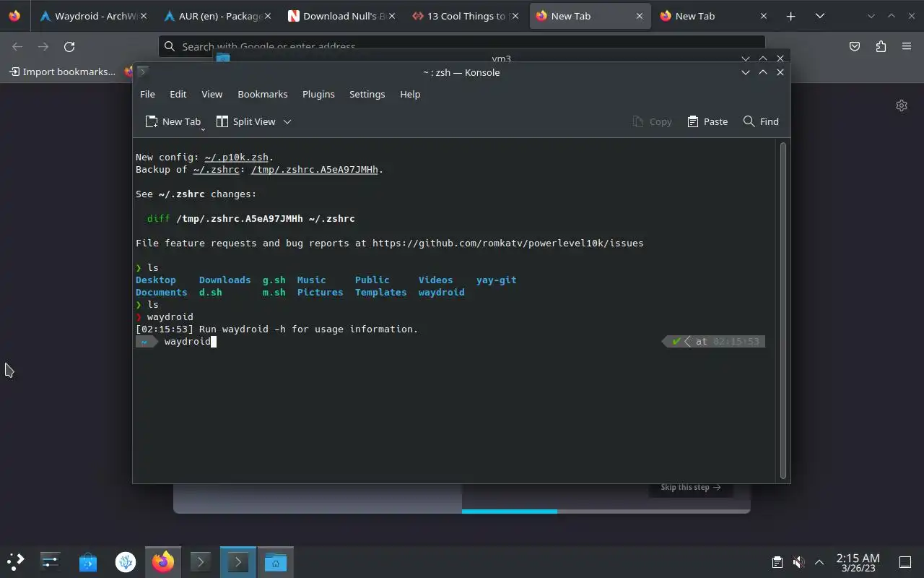
Task: Open System Settings from the taskbar
Action: point(51,561)
